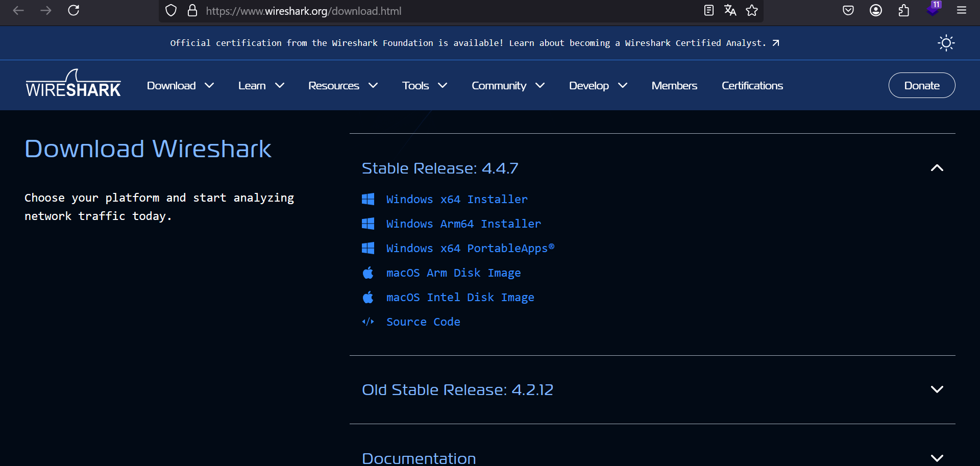Screen dimensions: 980x466
Task: Expand the Old Stable Release 4.2.12 chevron
Action: pyautogui.click(x=937, y=389)
